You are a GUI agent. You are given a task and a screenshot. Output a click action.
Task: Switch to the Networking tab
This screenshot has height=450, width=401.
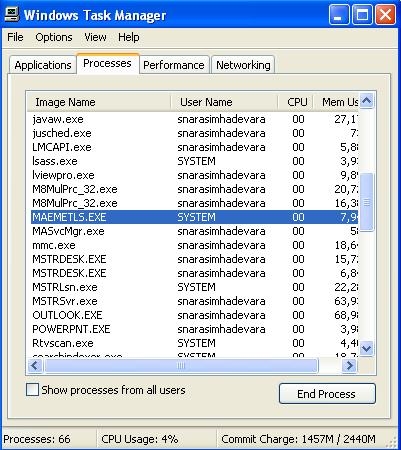[243, 65]
